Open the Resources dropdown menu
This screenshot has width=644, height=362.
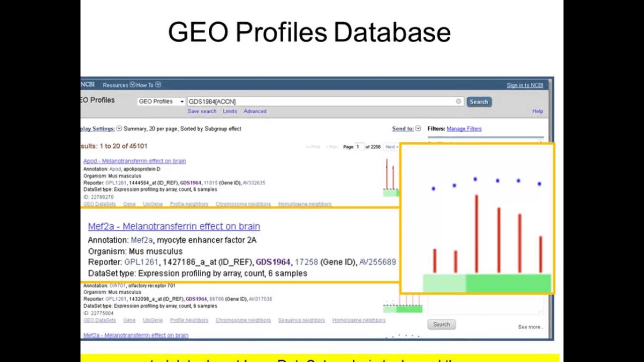click(x=119, y=85)
